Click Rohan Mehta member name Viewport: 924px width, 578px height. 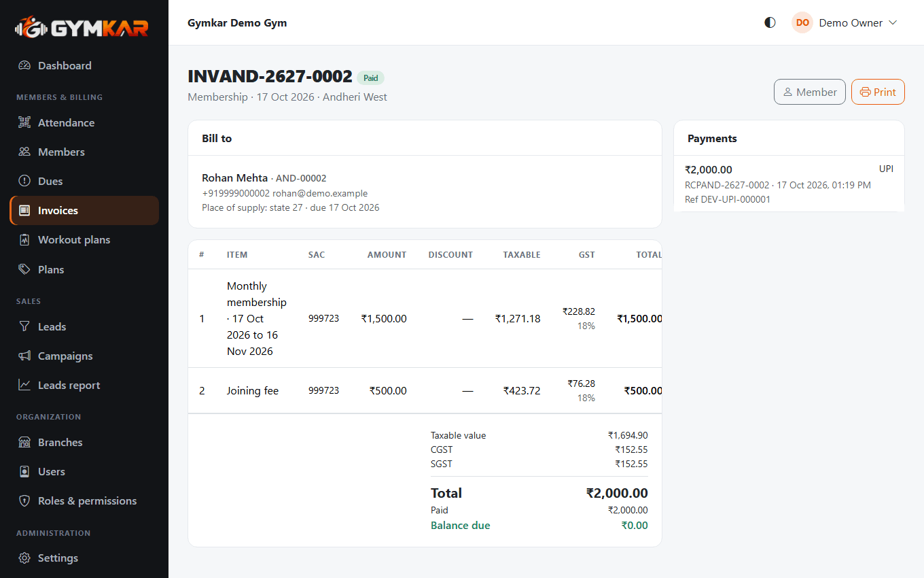coord(234,178)
